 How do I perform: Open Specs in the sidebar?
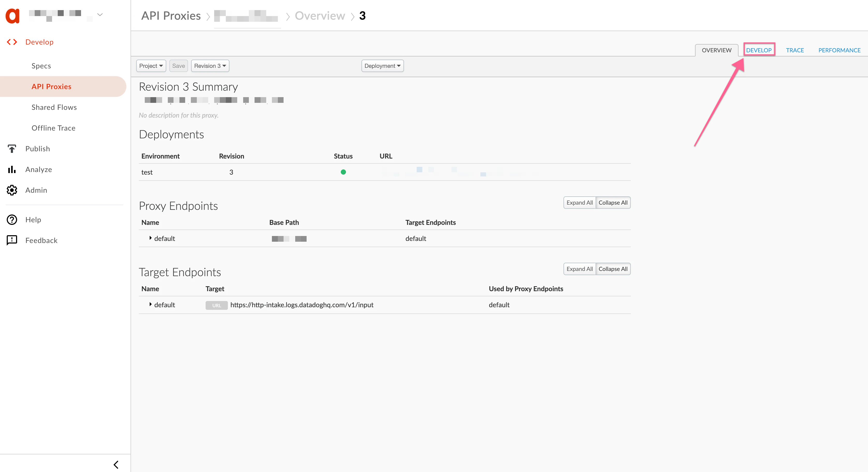[41, 66]
